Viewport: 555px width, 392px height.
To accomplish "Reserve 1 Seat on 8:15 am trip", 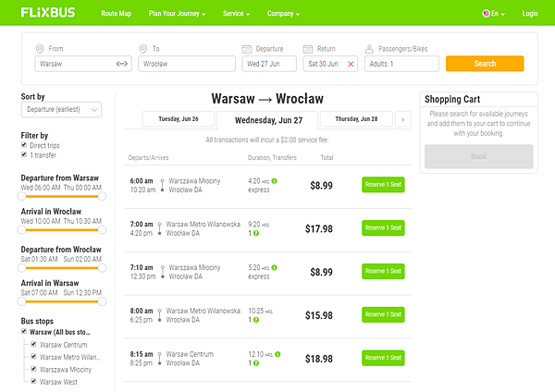I will click(383, 358).
